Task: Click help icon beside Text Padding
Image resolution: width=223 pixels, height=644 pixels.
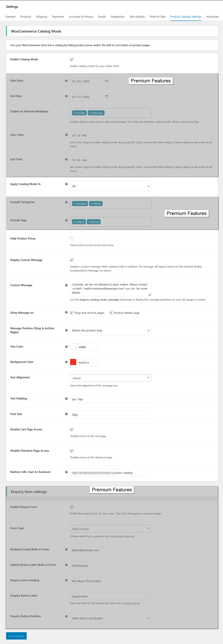Action: coord(66,399)
